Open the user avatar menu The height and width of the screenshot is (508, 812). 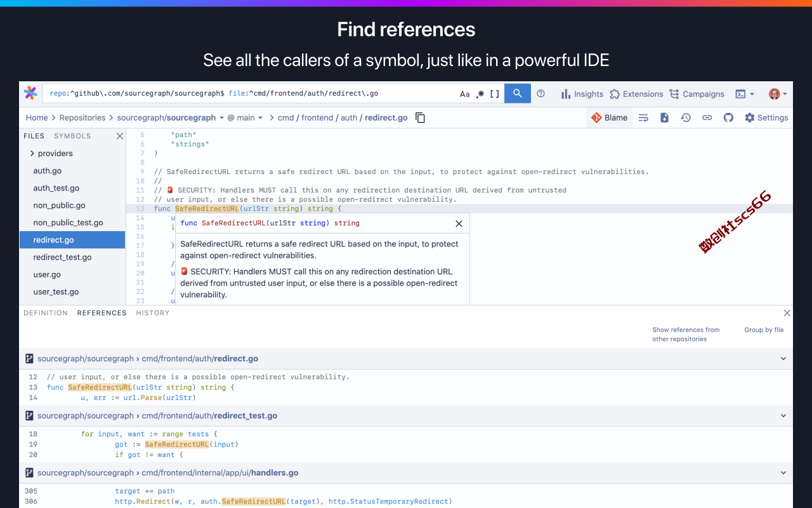778,94
